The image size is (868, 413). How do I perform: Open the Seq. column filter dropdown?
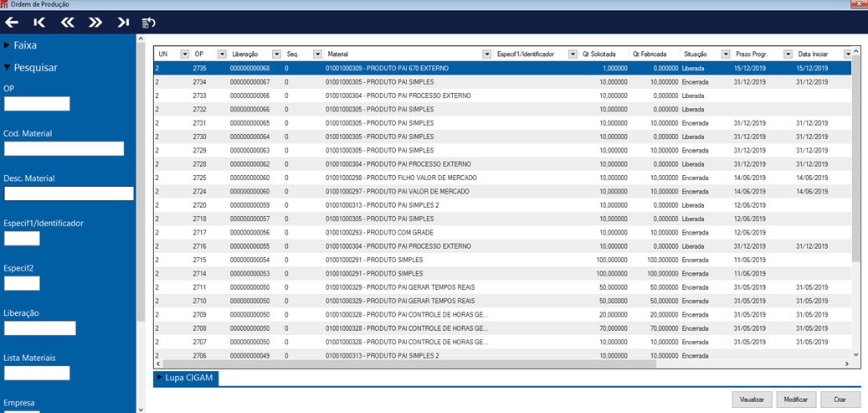(x=318, y=54)
